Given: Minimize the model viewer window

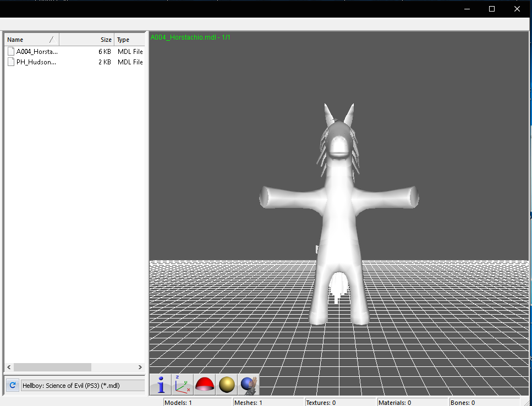Looking at the screenshot, I should 467,9.
